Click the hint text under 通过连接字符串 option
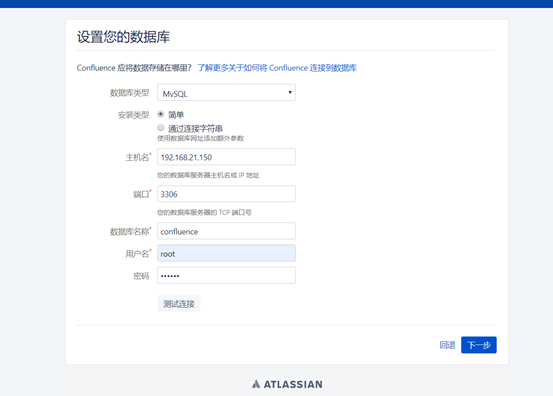Image resolution: width=553 pixels, height=396 pixels. (200, 138)
